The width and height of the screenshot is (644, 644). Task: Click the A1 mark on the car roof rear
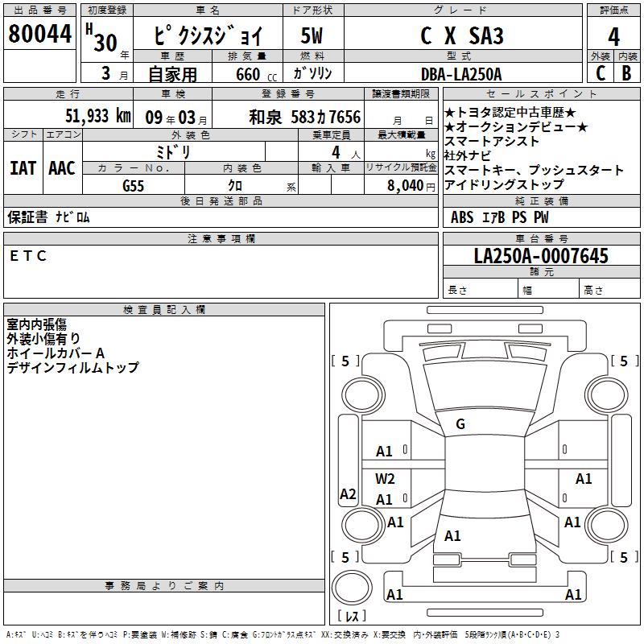pyautogui.click(x=452, y=535)
